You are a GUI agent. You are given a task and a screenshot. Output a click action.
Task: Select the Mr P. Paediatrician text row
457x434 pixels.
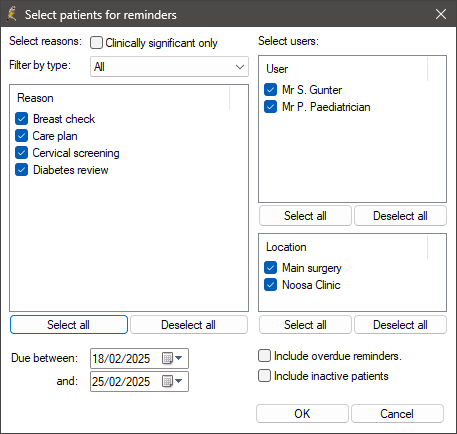coord(326,107)
